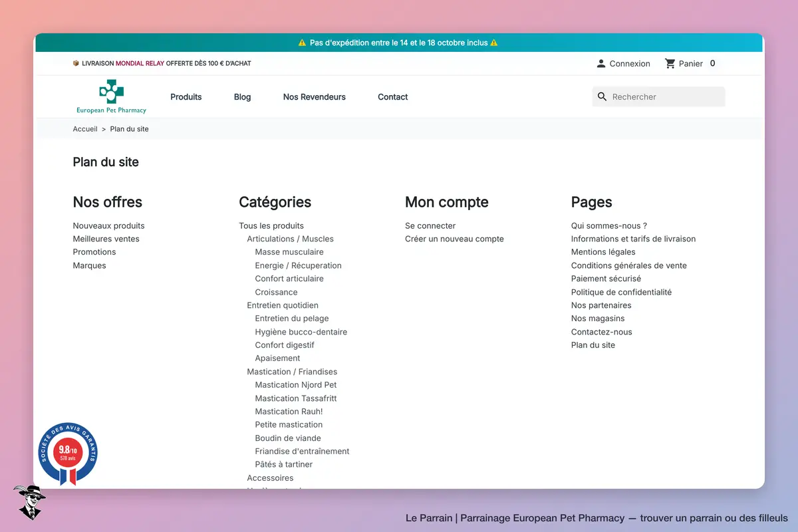Image resolution: width=798 pixels, height=532 pixels.
Task: Click the magnifier search icon
Action: pos(602,97)
